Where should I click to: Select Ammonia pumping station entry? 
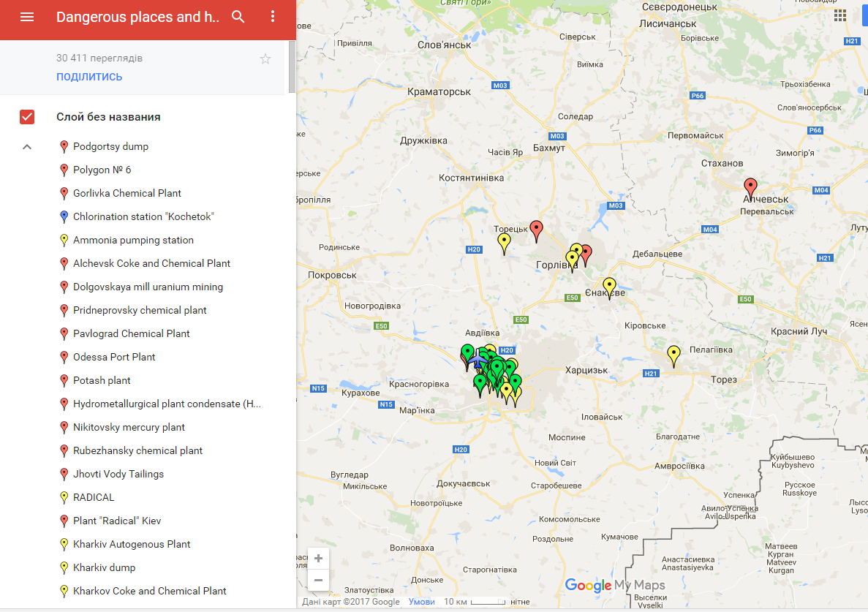point(133,240)
